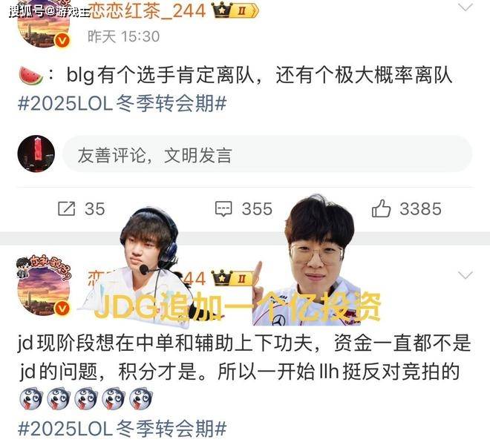Expand the first post options chevron
The image size is (490, 448).
click(x=465, y=7)
